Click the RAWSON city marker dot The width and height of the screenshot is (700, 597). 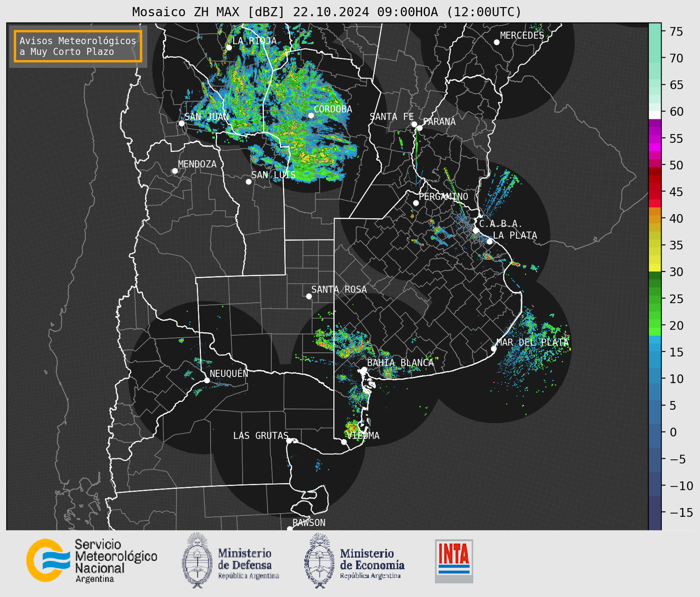click(290, 528)
